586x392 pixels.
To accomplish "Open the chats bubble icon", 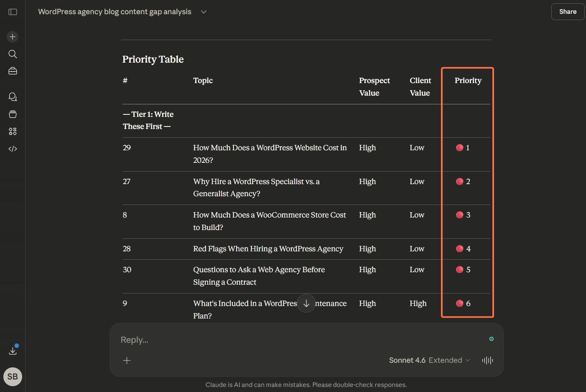I will pyautogui.click(x=13, y=97).
